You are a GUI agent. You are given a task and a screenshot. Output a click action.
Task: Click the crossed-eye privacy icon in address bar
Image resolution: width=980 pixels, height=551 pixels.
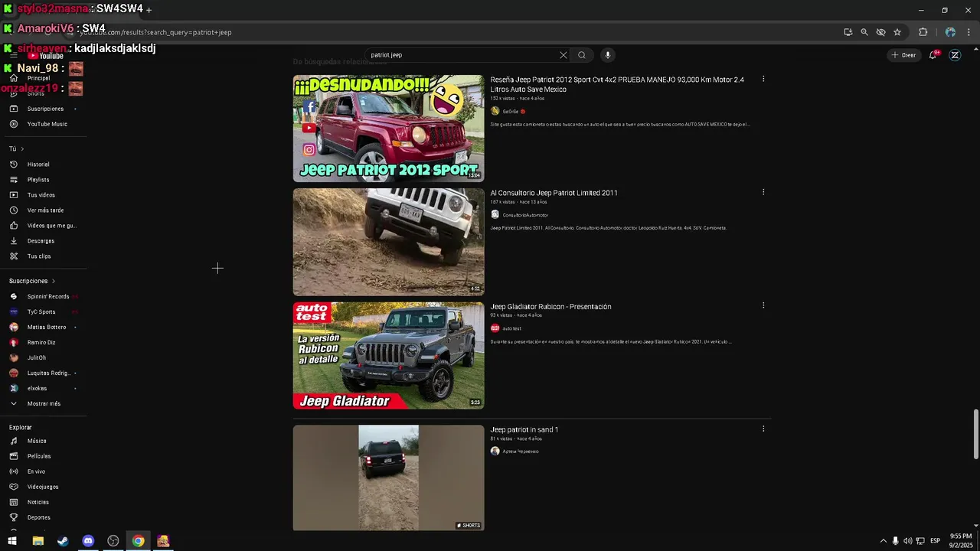(880, 32)
